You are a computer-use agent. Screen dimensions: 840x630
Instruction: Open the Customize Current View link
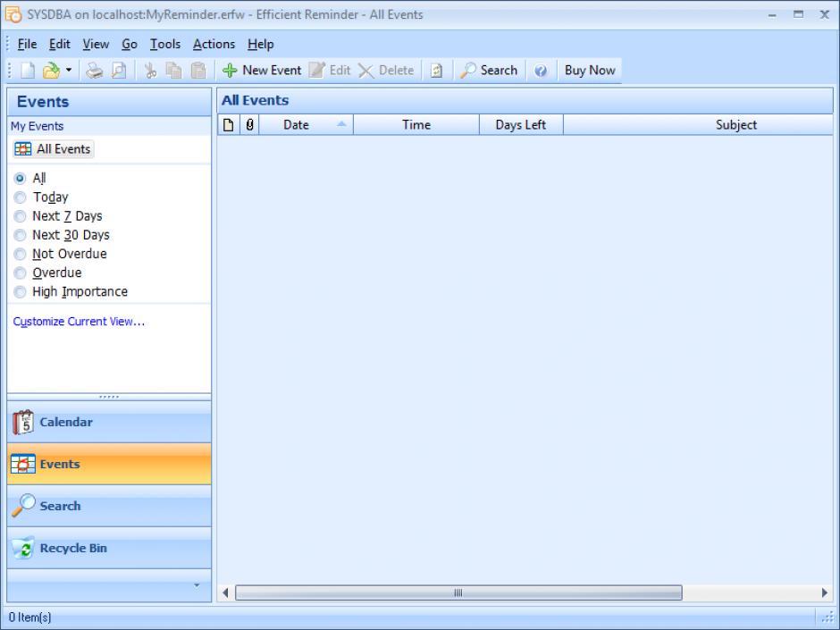(x=79, y=322)
